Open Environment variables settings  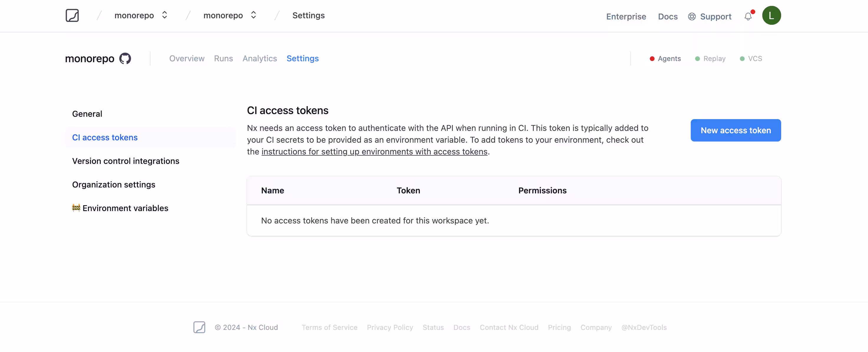[151, 208]
